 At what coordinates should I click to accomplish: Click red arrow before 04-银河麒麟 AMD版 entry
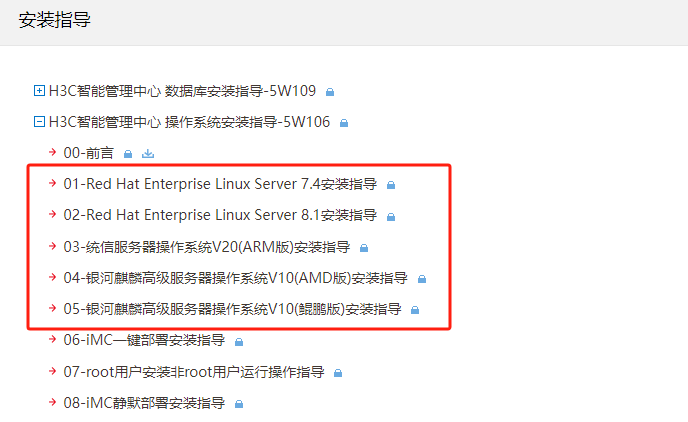53,277
